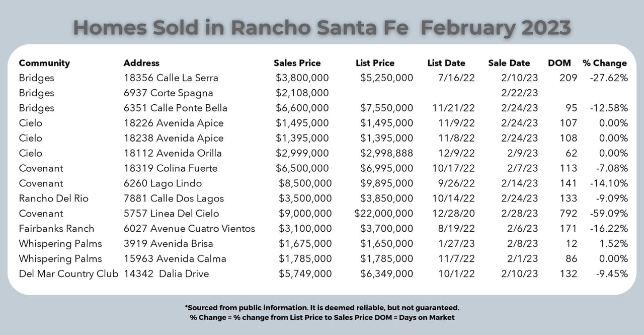Image resolution: width=644 pixels, height=335 pixels.
Task: Select the Rancho Del Rio community cell
Action: click(x=53, y=198)
